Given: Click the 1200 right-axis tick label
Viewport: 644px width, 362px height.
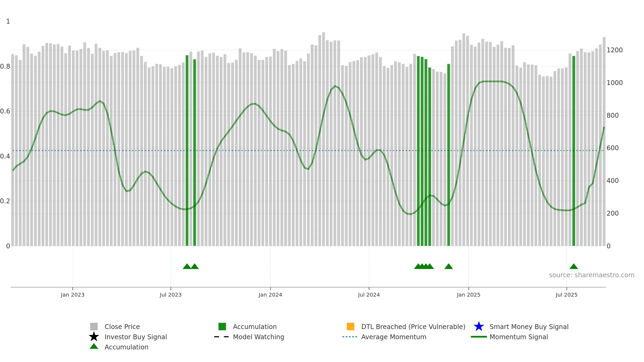Looking at the screenshot, I should click(615, 50).
